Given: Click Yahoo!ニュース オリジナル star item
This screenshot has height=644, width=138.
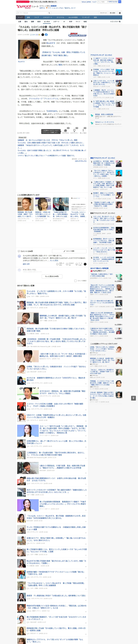Looking at the screenshot, I should (106, 123).
